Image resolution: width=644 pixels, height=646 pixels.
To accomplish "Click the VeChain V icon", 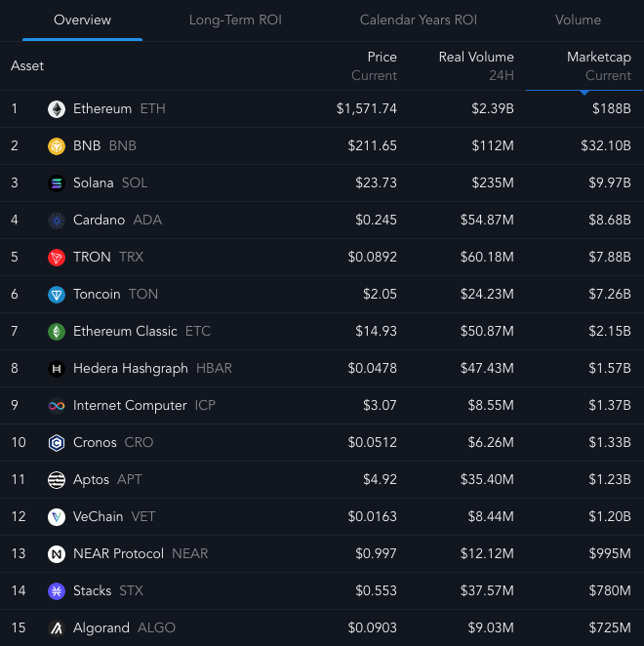I will [57, 517].
